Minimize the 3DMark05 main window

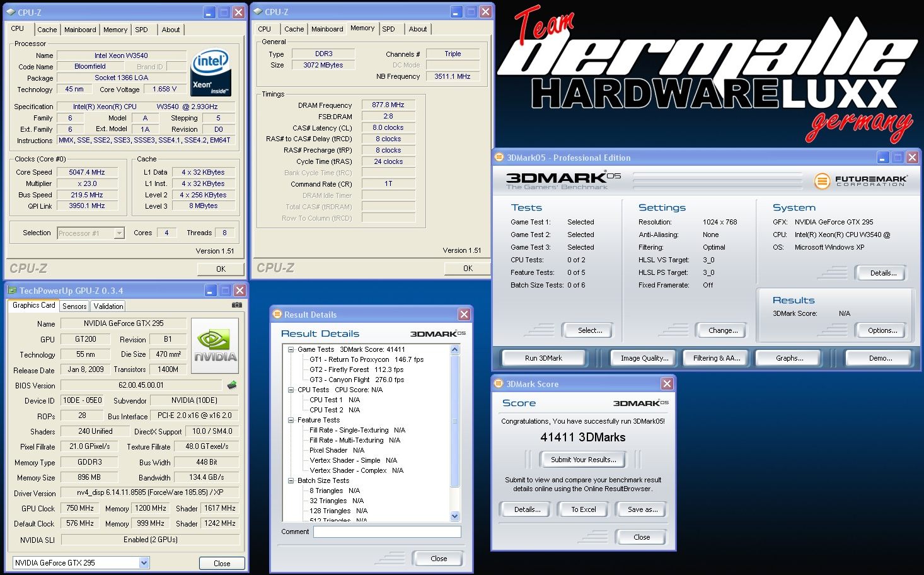click(x=883, y=157)
